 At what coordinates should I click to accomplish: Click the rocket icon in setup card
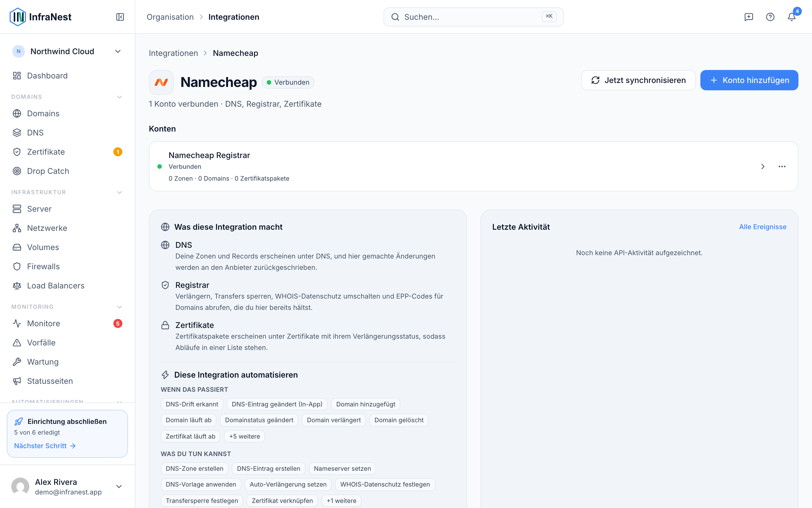pyautogui.click(x=19, y=421)
